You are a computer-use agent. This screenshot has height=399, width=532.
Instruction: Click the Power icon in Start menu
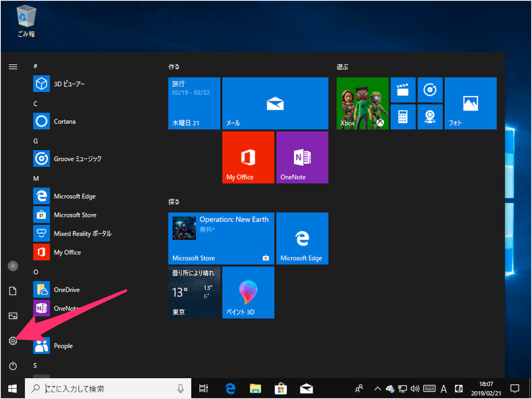click(13, 366)
